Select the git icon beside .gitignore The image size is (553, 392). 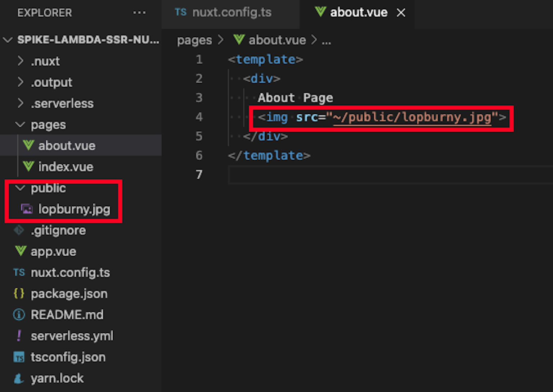(19, 230)
